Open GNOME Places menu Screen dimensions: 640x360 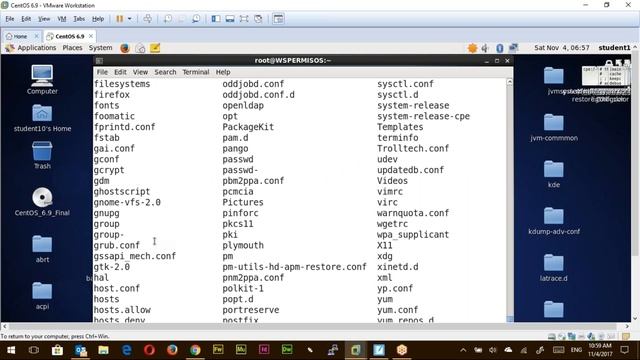coord(72,48)
